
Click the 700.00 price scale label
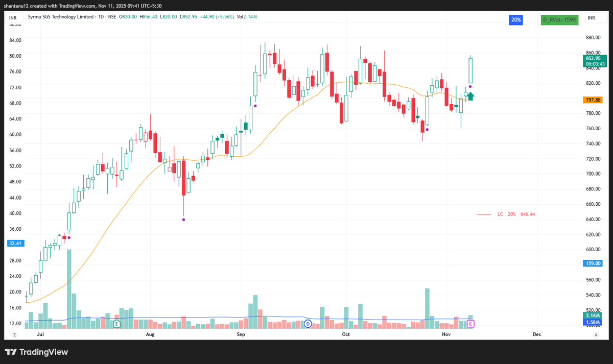click(593, 174)
